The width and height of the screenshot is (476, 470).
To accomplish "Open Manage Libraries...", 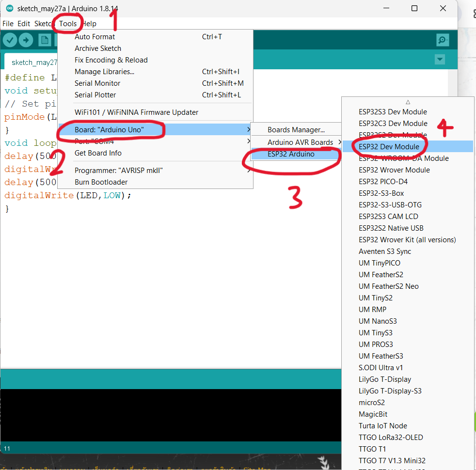I will 156,72.
